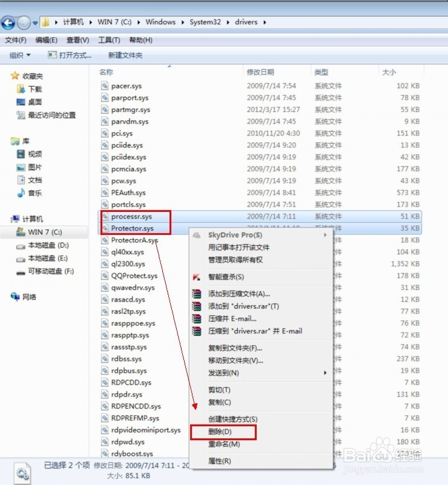Choose 剪切(T) in context menu
This screenshot has width=448, height=485.
[262, 390]
